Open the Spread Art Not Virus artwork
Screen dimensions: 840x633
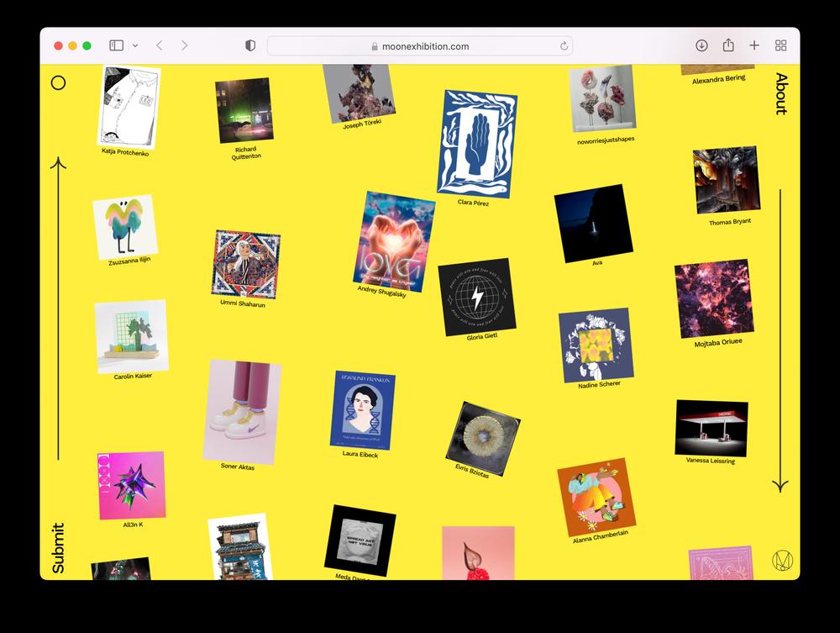[360, 541]
